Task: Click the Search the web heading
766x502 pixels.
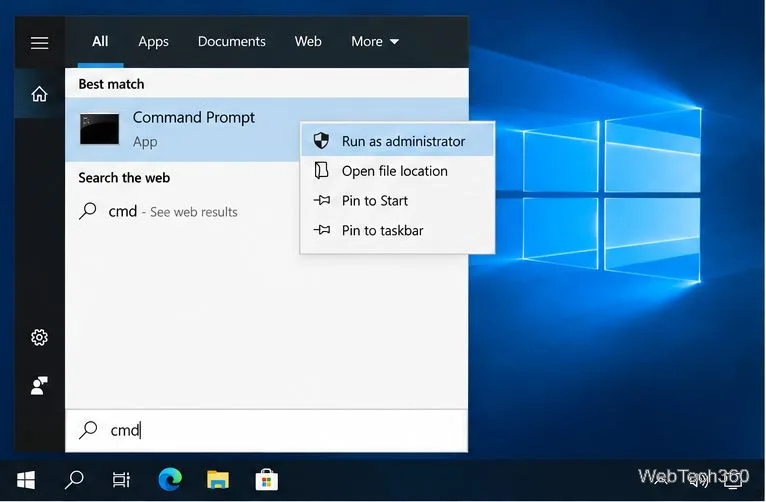Action: (x=124, y=177)
